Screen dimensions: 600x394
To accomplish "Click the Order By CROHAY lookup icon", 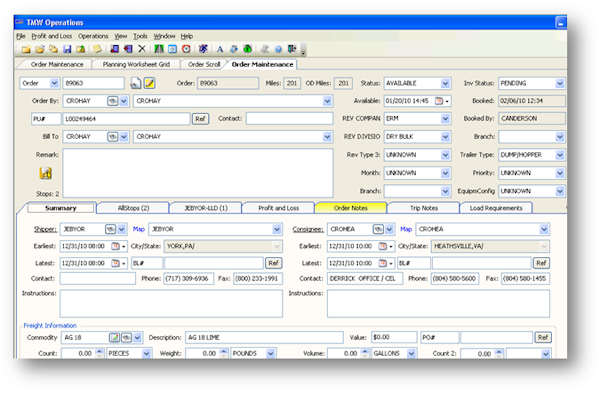I will (x=112, y=101).
